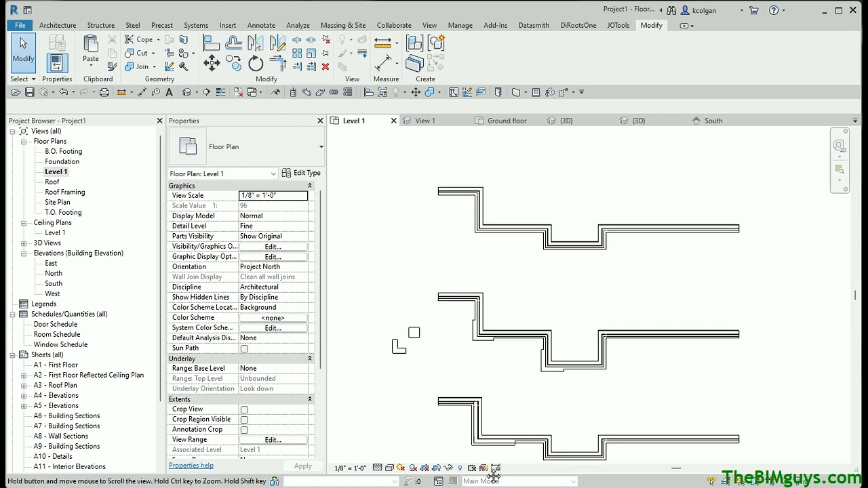Open the type selector Floor Plan dropdown

pos(321,146)
